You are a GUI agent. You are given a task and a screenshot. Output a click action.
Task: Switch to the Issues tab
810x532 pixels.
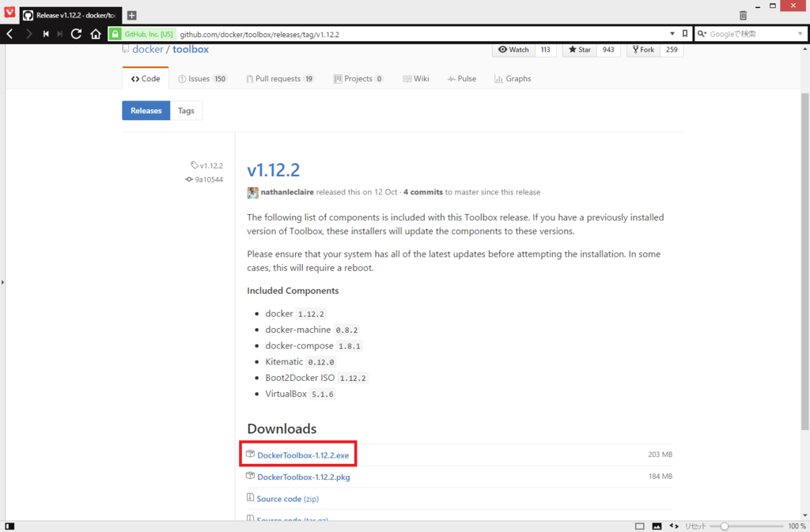(x=202, y=78)
